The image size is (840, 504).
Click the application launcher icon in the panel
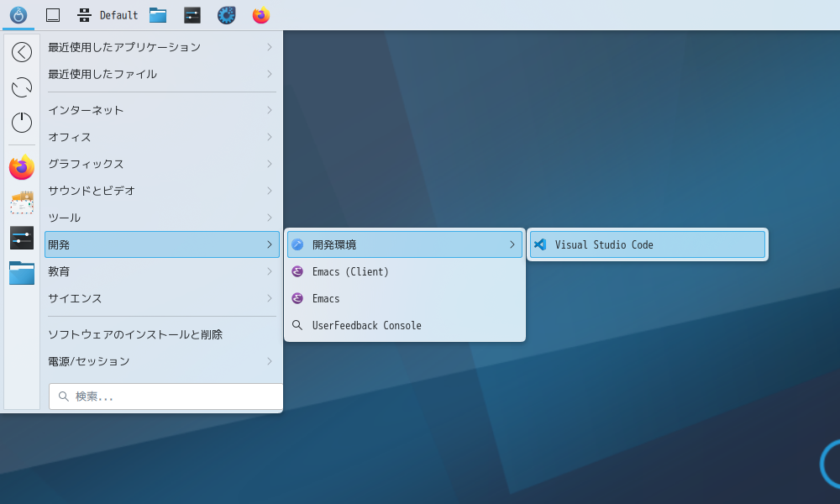(18, 15)
